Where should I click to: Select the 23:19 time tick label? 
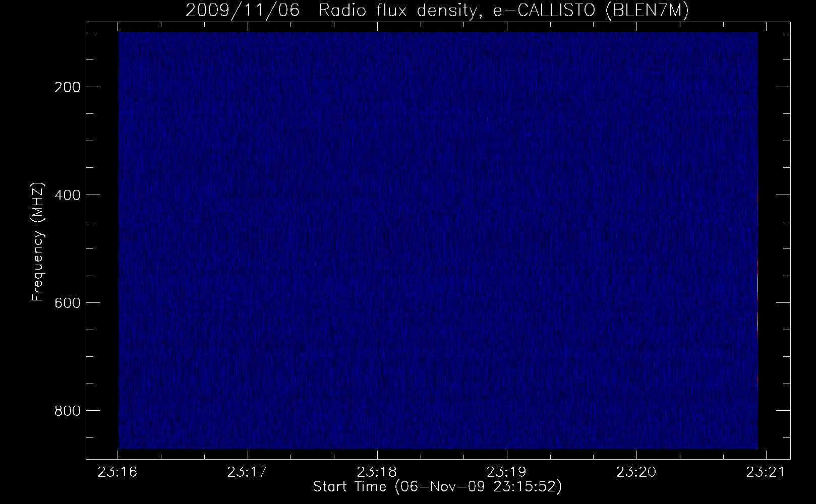click(507, 472)
